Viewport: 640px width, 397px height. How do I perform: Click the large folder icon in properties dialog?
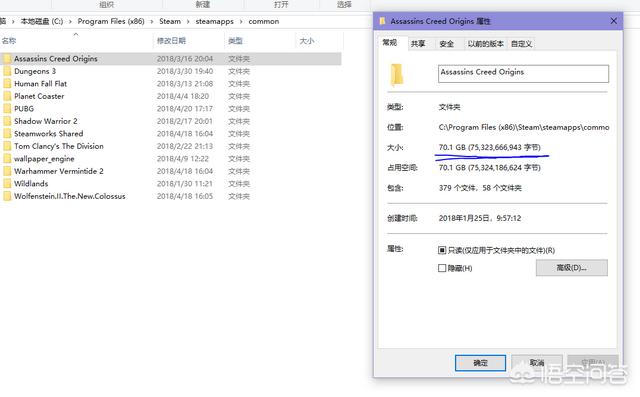pos(397,75)
